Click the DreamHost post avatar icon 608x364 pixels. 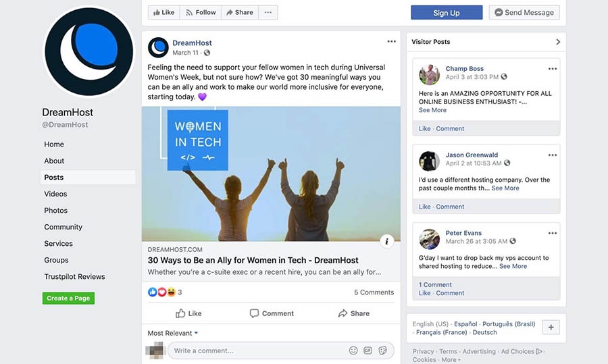tap(158, 47)
